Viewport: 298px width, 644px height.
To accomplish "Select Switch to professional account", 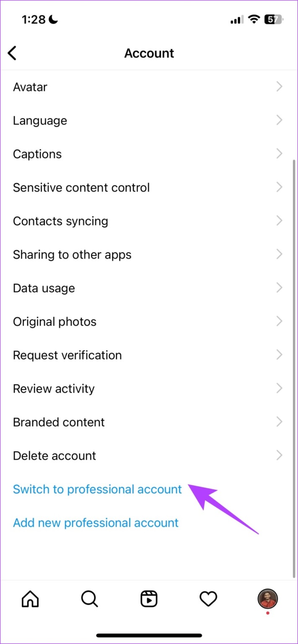I will click(x=97, y=489).
